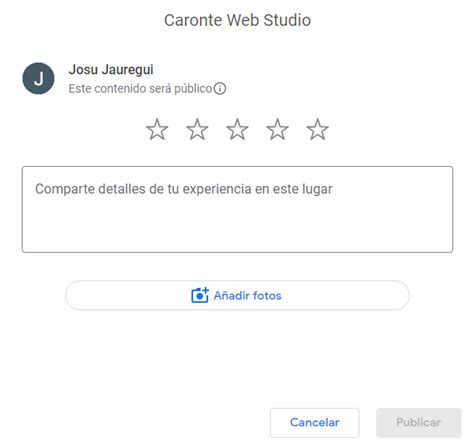Click blank right side of Añadir fotos pill
474x448 pixels.
pyautogui.click(x=345, y=295)
